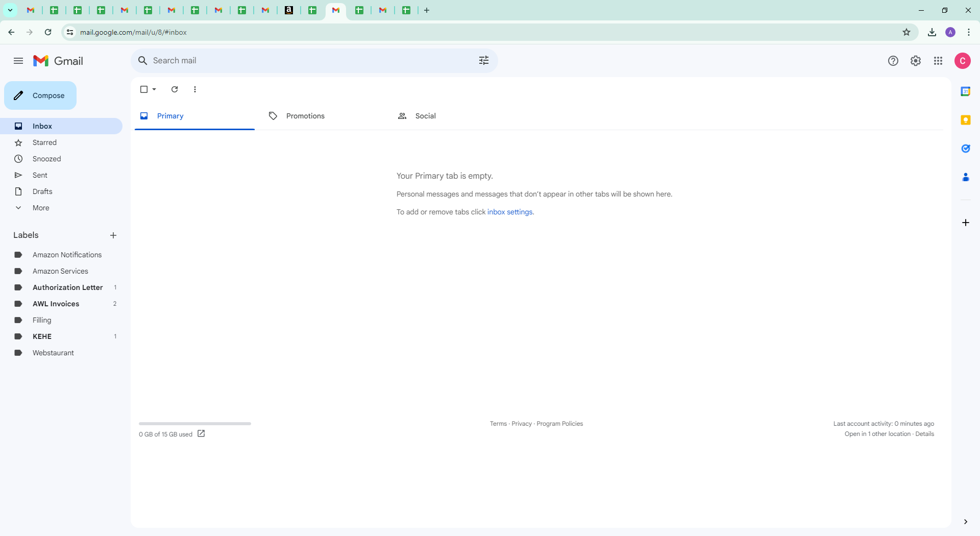980x536 pixels.
Task: Open the Amazon Notifications label
Action: pyautogui.click(x=61, y=255)
